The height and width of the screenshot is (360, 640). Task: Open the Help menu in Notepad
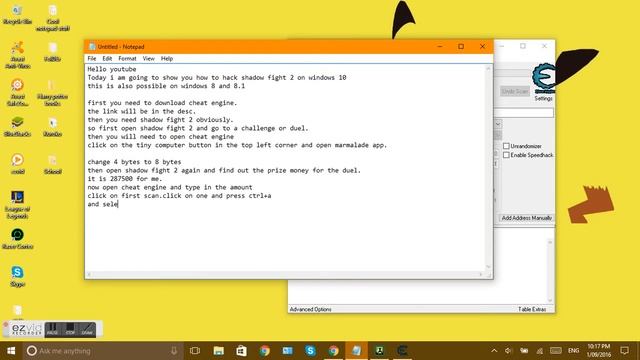pyautogui.click(x=167, y=59)
